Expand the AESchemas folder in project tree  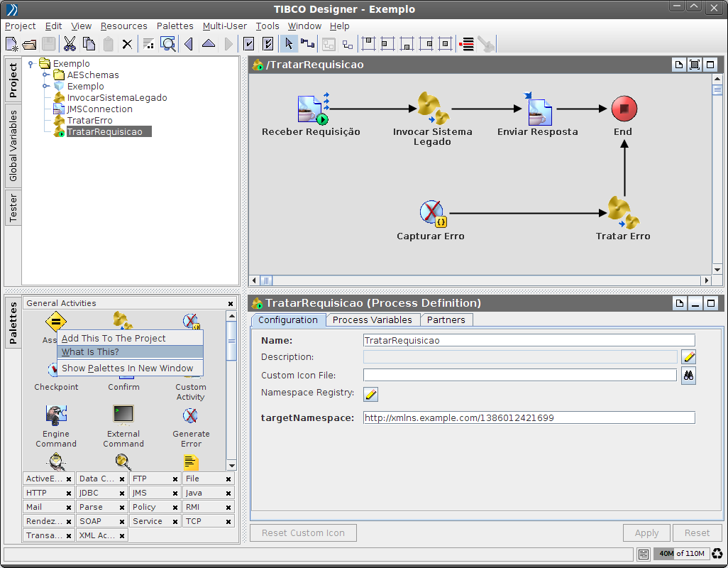(45, 75)
